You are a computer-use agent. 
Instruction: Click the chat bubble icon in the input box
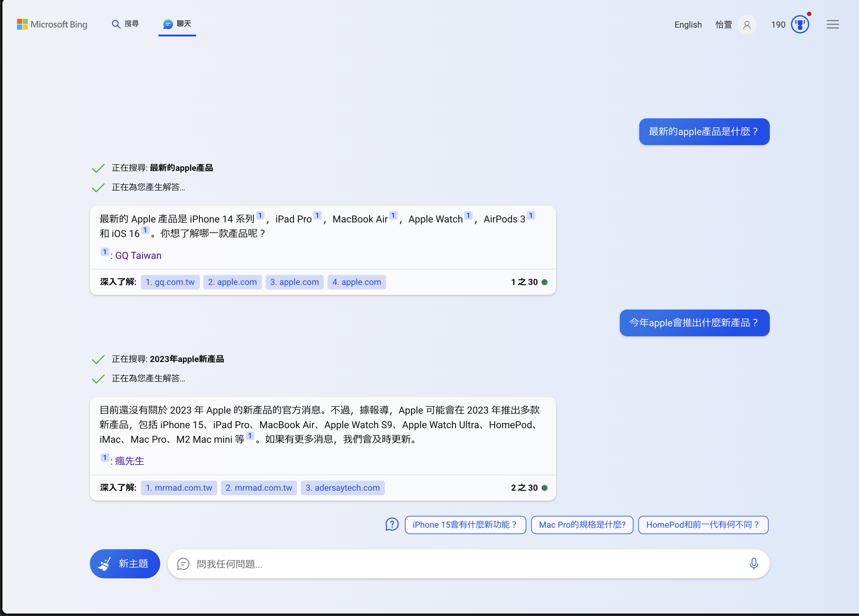click(183, 564)
